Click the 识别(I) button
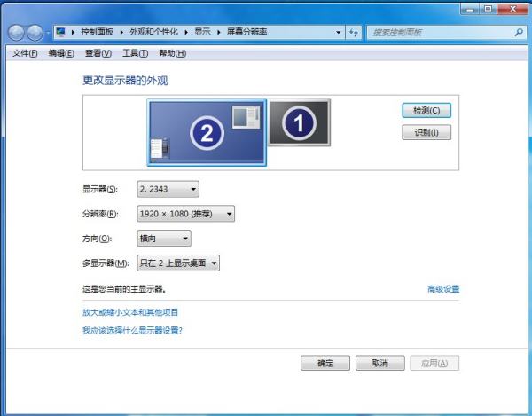 coord(426,132)
